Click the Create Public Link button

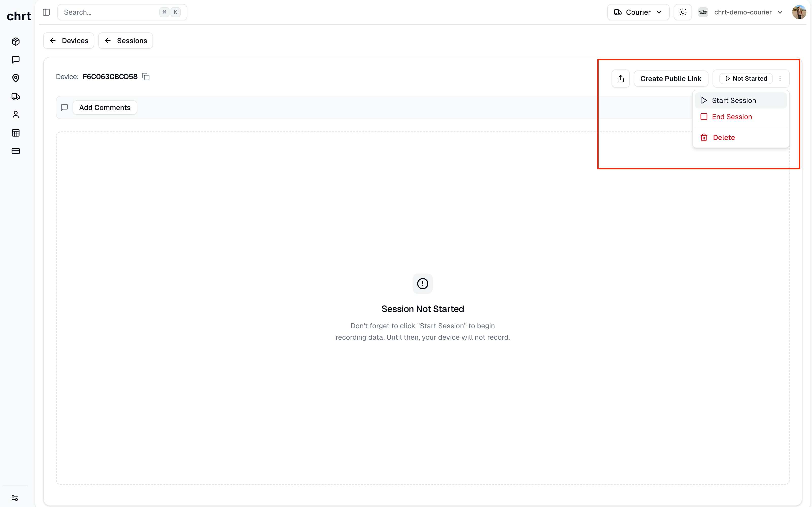pos(670,79)
